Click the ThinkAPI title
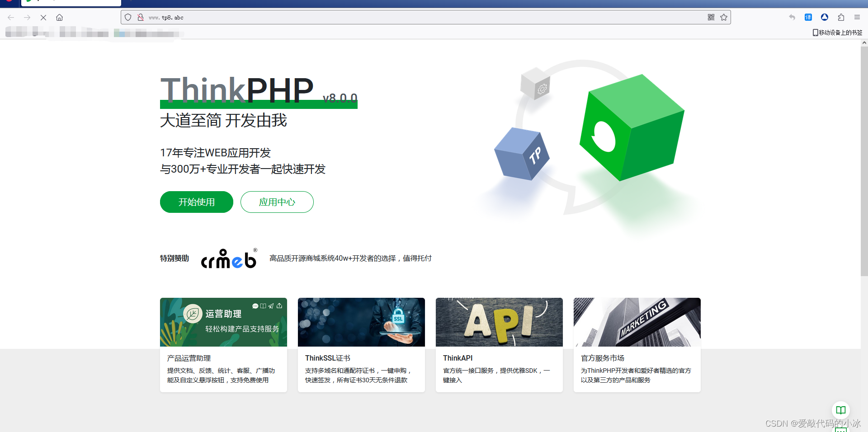 pyautogui.click(x=458, y=358)
